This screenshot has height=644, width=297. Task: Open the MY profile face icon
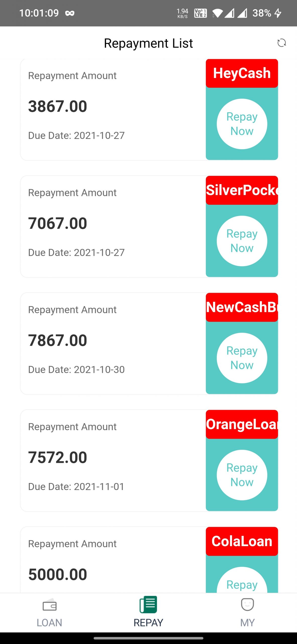tap(247, 605)
